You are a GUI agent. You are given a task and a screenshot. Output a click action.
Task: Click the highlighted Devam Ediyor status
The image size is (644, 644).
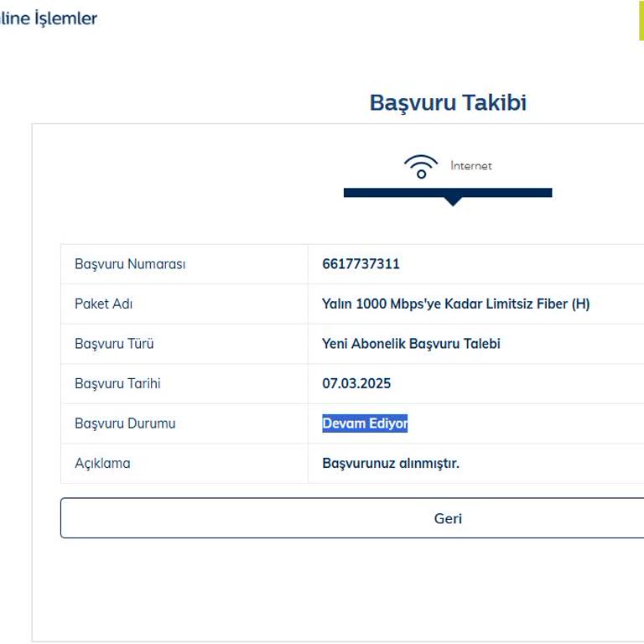coord(365,423)
